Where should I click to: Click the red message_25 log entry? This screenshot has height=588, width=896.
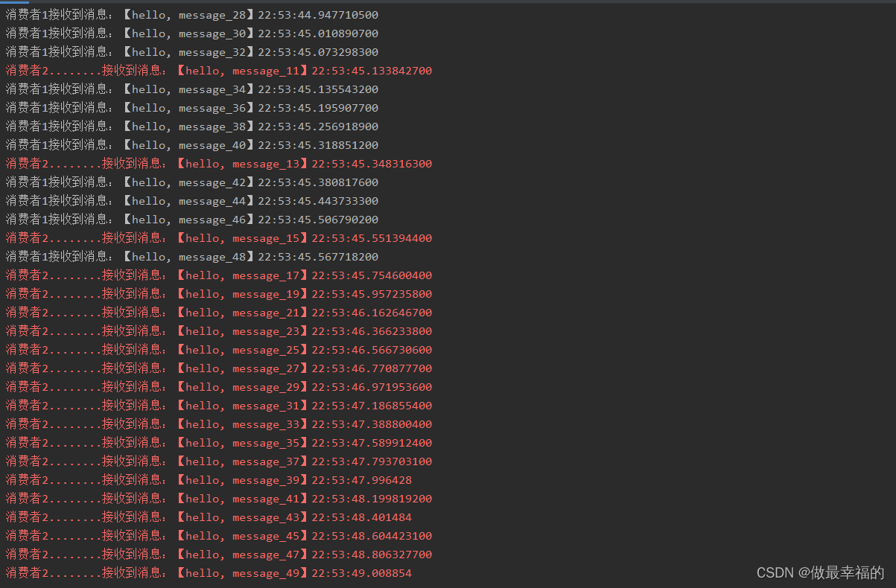(219, 350)
